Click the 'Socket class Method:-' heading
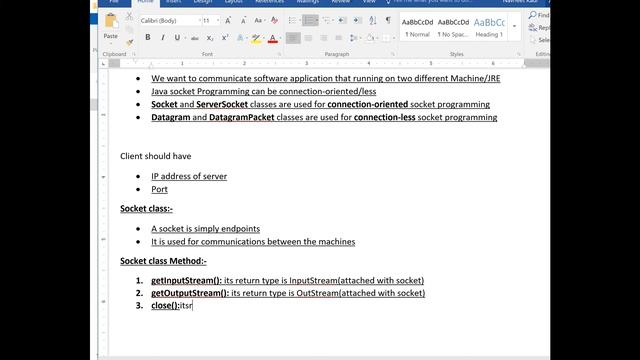 click(163, 261)
